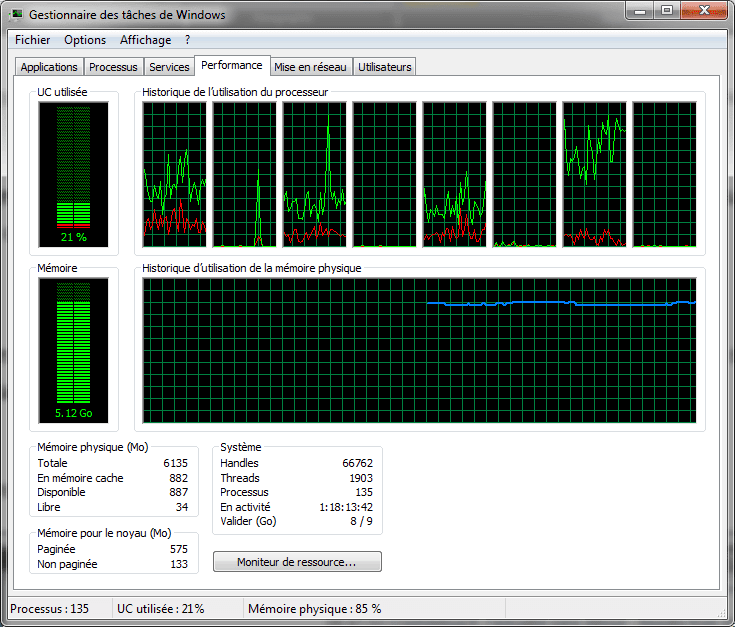Click the Paginée value 575

(x=179, y=549)
